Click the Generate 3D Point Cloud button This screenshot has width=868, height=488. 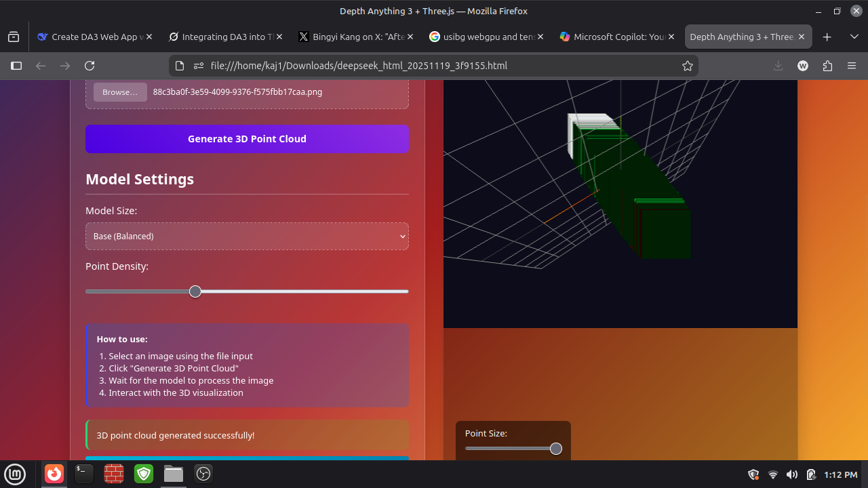[247, 138]
